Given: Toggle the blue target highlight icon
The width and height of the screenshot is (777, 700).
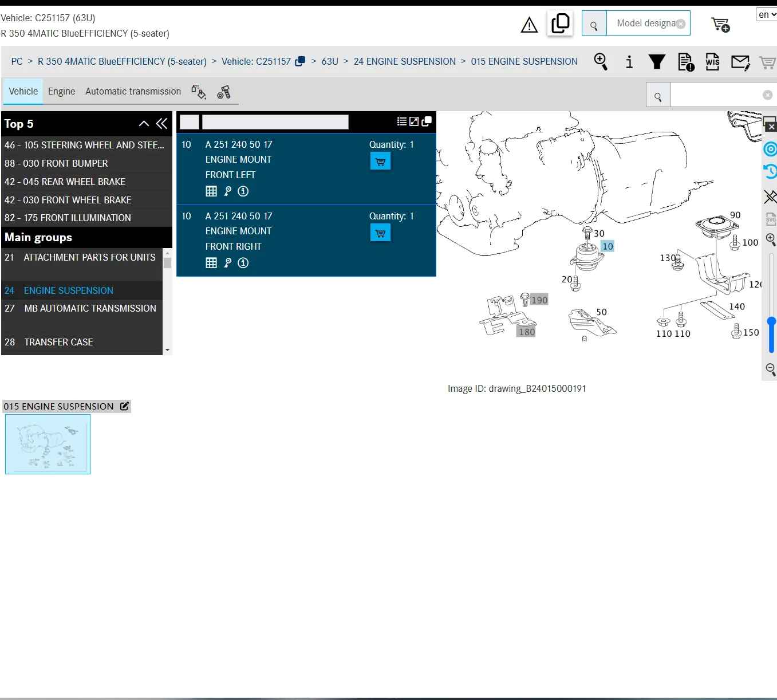Looking at the screenshot, I should click(771, 150).
